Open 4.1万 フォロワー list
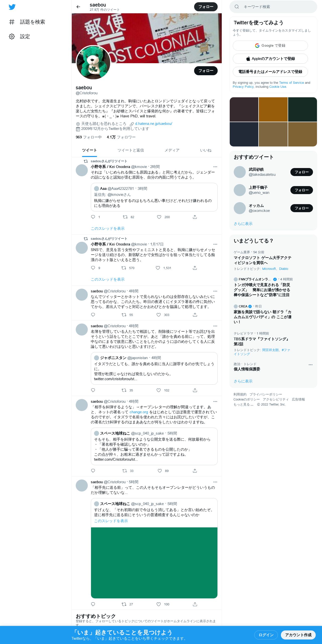Screen dimensions: 322x644 pyautogui.click(x=121, y=137)
